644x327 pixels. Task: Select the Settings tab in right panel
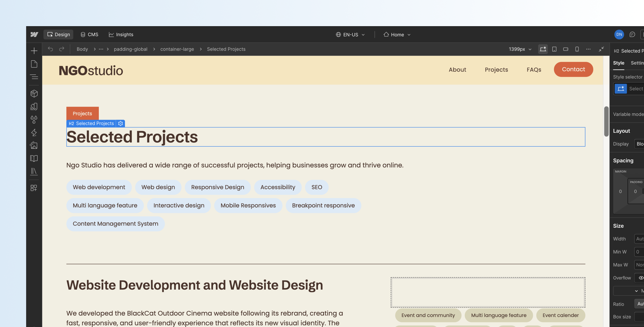[x=637, y=63]
